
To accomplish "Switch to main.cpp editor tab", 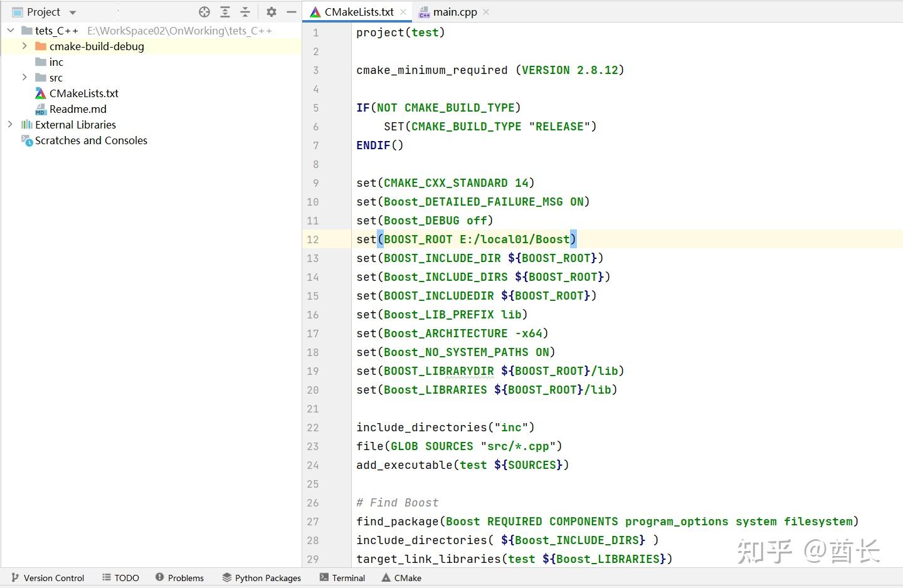I will click(x=455, y=12).
